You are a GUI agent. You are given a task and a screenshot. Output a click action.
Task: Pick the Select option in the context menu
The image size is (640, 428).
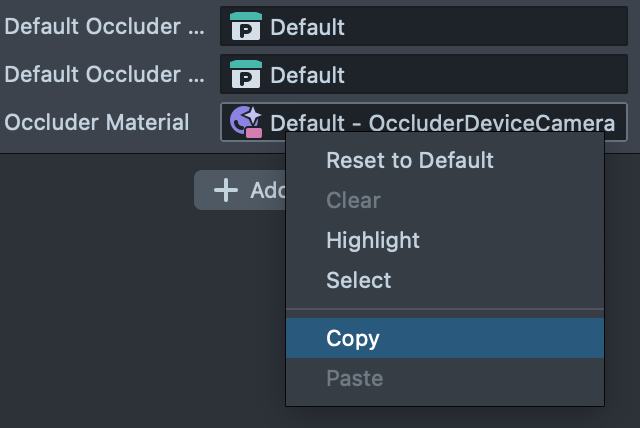click(x=359, y=280)
